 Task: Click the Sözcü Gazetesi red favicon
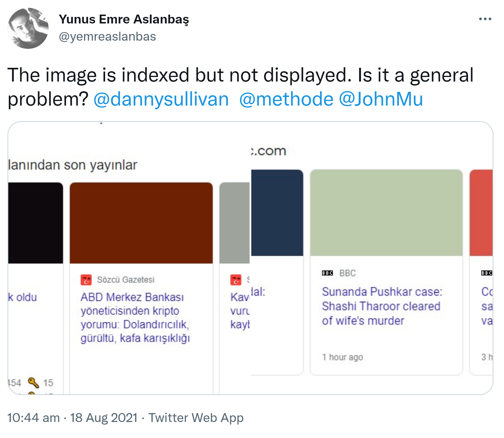(86, 280)
